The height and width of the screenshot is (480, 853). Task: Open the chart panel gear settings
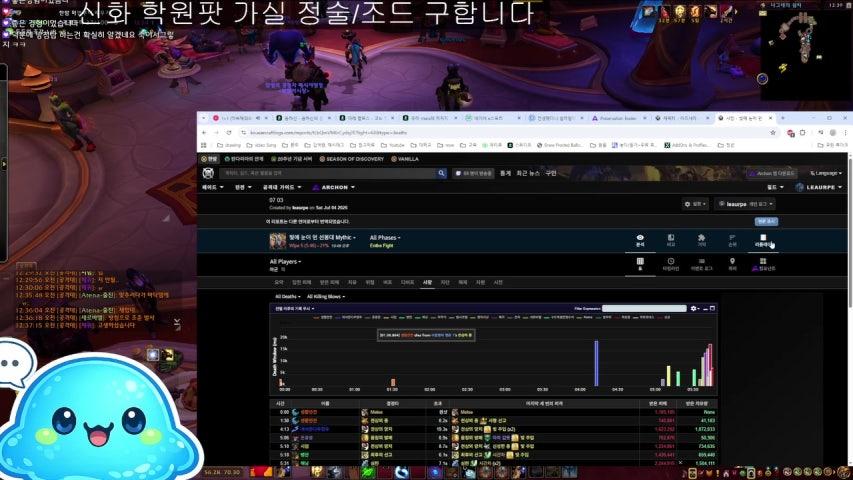click(695, 309)
